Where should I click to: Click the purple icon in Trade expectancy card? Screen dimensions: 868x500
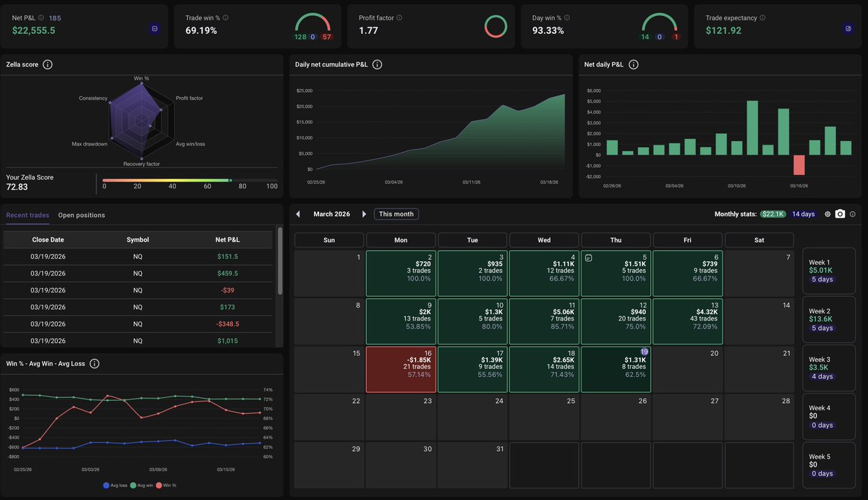(848, 28)
